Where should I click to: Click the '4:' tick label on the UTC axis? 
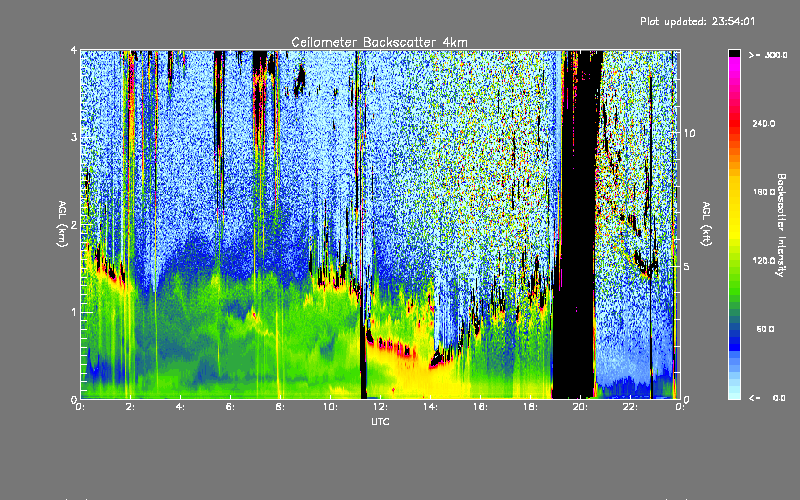181,407
